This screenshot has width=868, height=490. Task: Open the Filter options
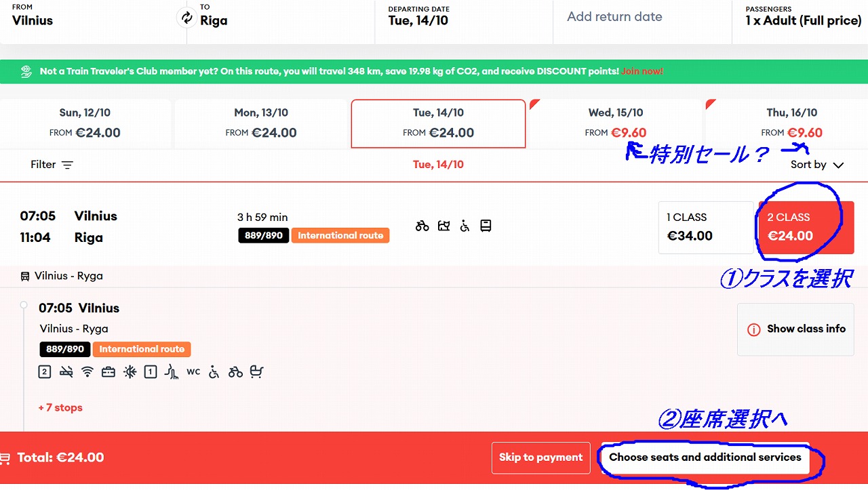click(x=52, y=165)
